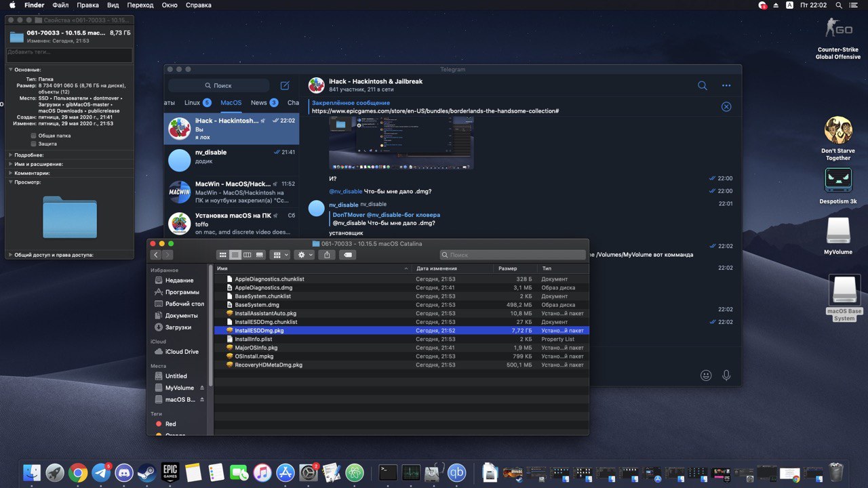Image resolution: width=868 pixels, height=488 pixels.
Task: Open the MacWin - MacOS/Hackintosh chat
Action: pos(231,192)
